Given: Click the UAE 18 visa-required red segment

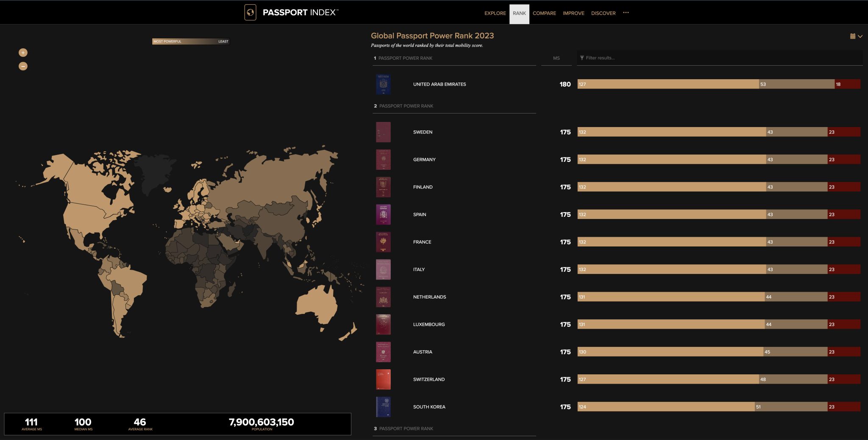Looking at the screenshot, I should coord(848,84).
